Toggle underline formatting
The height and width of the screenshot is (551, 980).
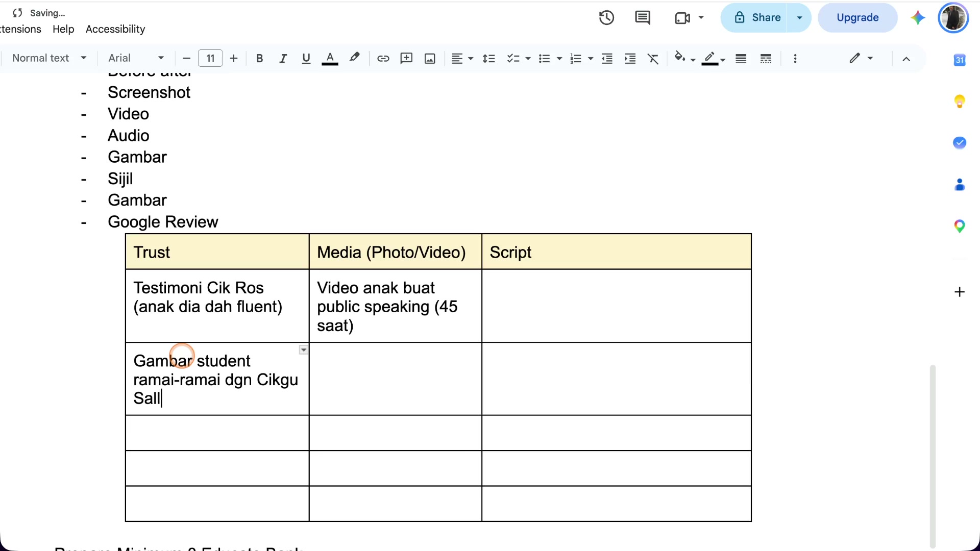(x=306, y=59)
